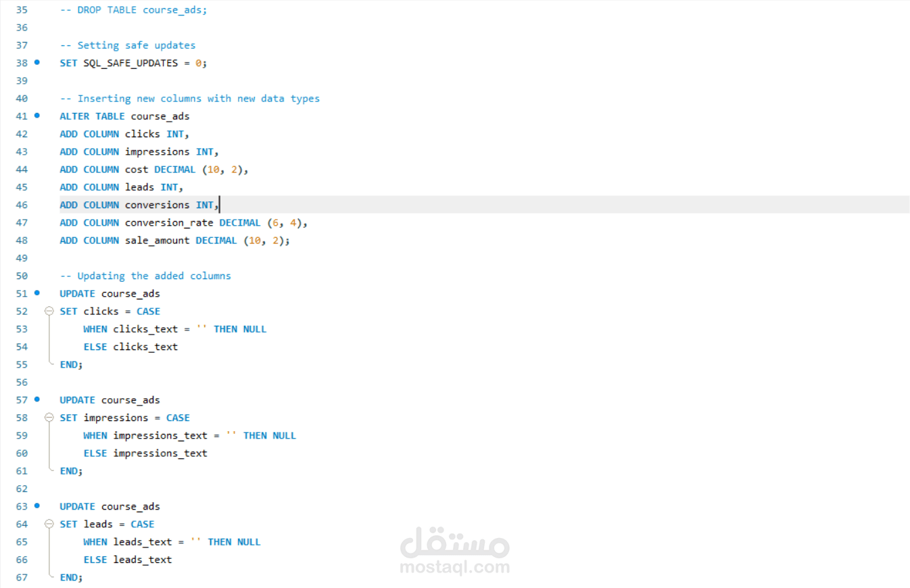Image resolution: width=910 pixels, height=588 pixels.
Task: Click 'ALTER TABLE course_ads' statement
Action: pyautogui.click(x=124, y=116)
